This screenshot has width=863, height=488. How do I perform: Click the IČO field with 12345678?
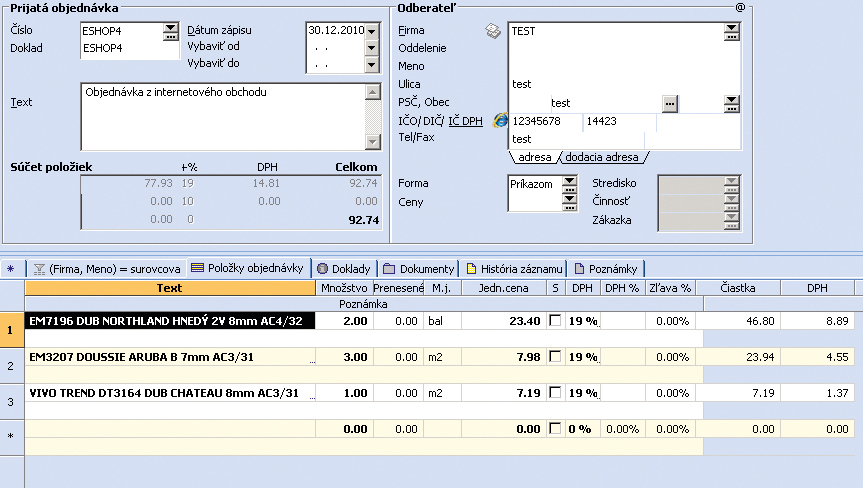click(545, 121)
